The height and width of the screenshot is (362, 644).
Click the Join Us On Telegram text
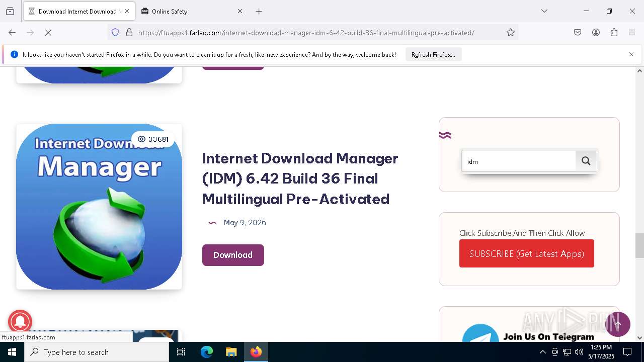click(x=548, y=337)
